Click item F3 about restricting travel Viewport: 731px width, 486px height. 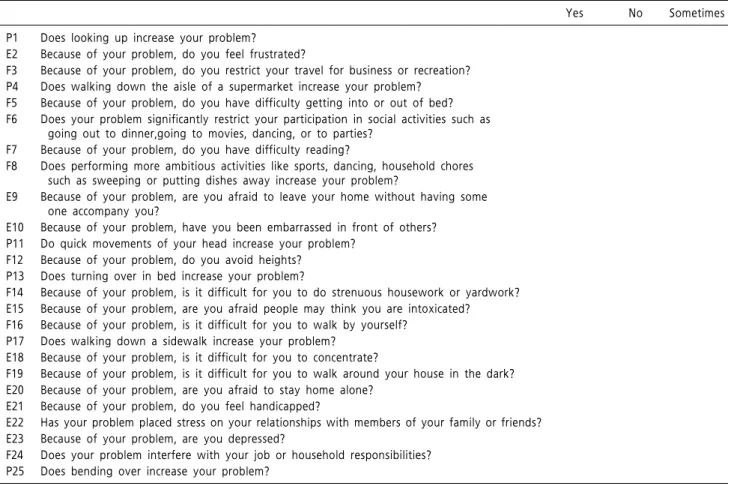tap(255, 70)
